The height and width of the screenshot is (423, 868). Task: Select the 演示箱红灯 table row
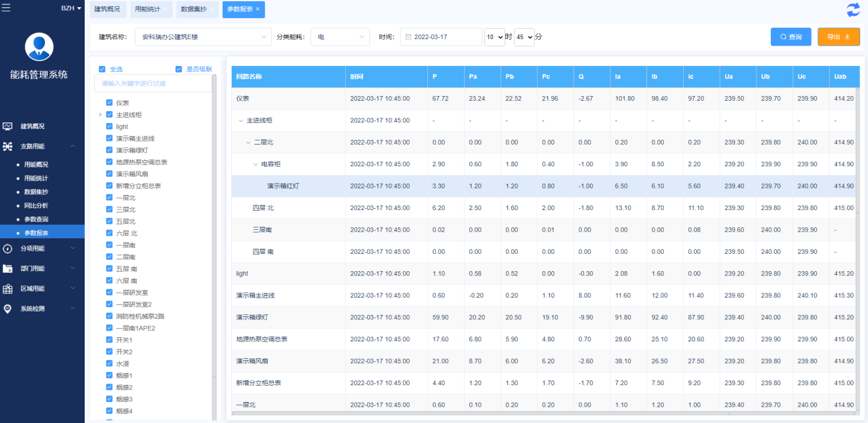click(543, 186)
